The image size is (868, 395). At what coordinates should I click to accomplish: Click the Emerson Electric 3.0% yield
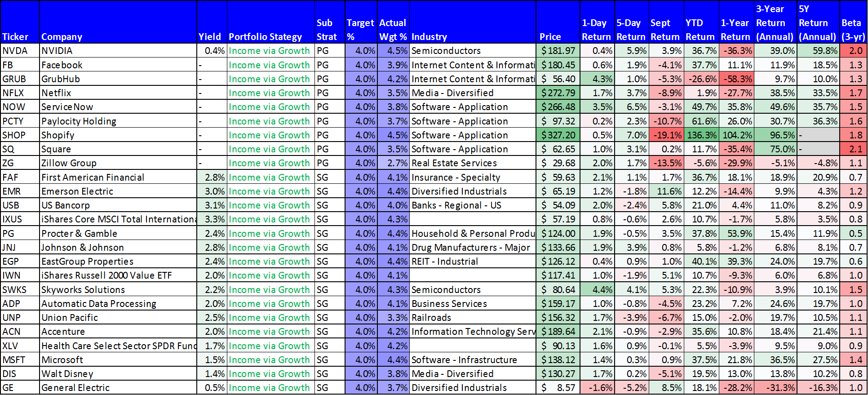point(212,191)
